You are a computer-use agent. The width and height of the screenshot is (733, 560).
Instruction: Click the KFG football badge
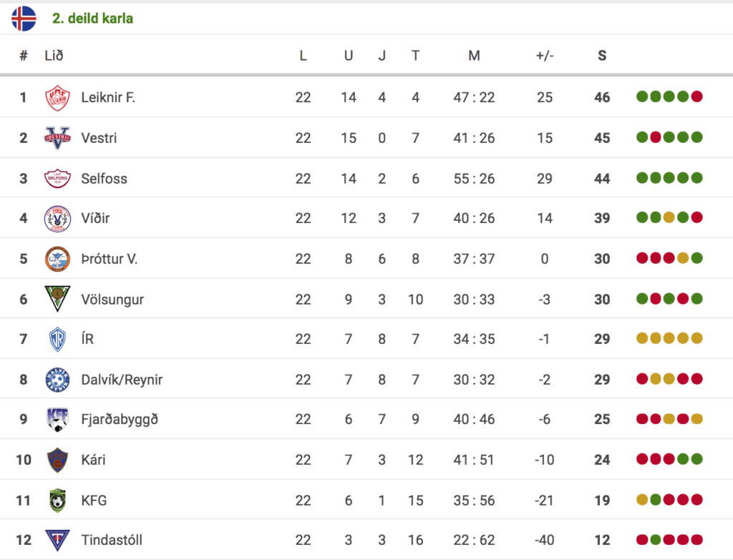click(x=57, y=500)
